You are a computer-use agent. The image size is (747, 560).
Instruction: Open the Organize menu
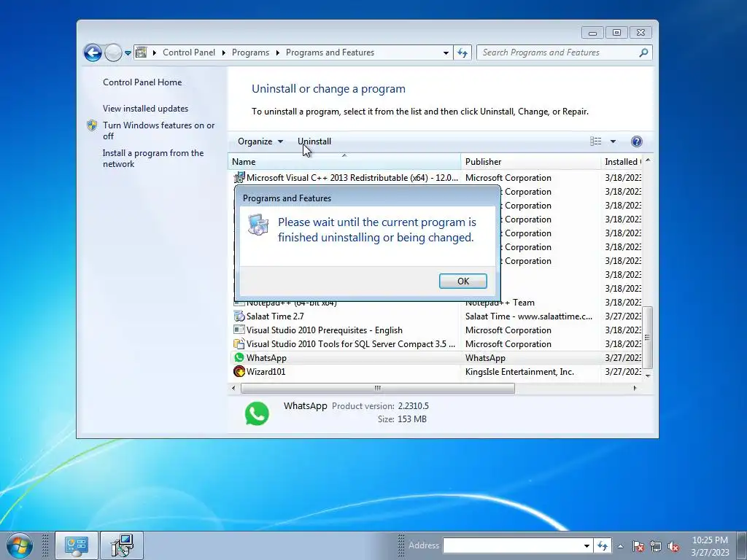point(260,141)
